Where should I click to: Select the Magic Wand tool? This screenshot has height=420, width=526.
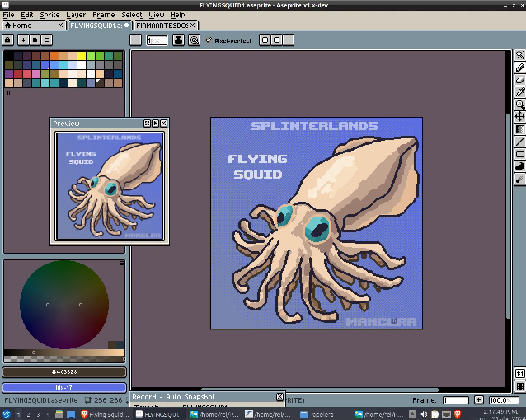[x=520, y=55]
